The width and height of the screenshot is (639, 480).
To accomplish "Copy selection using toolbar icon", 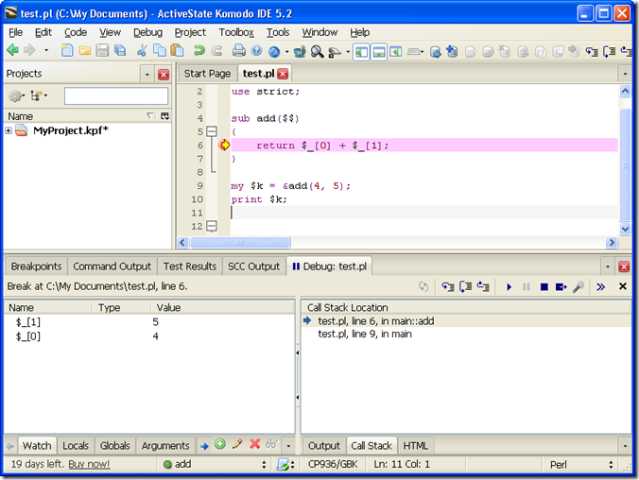I will 159,51.
